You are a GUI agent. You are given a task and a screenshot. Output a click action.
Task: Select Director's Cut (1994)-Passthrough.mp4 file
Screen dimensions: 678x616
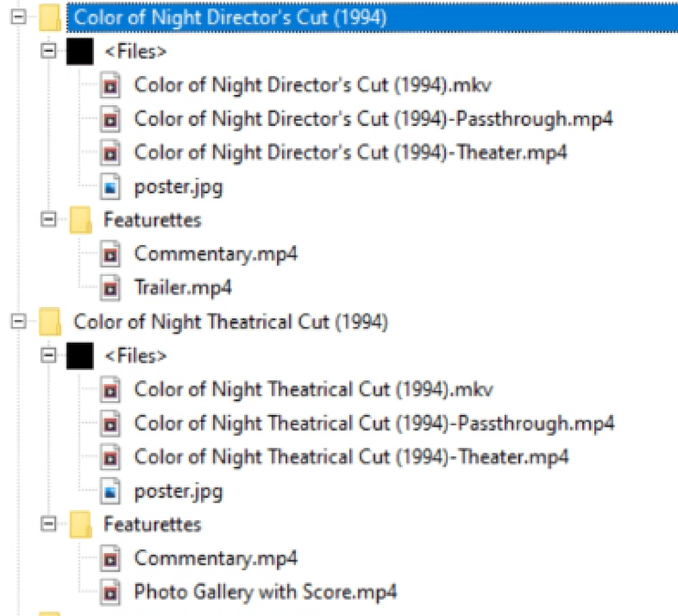[x=373, y=119]
